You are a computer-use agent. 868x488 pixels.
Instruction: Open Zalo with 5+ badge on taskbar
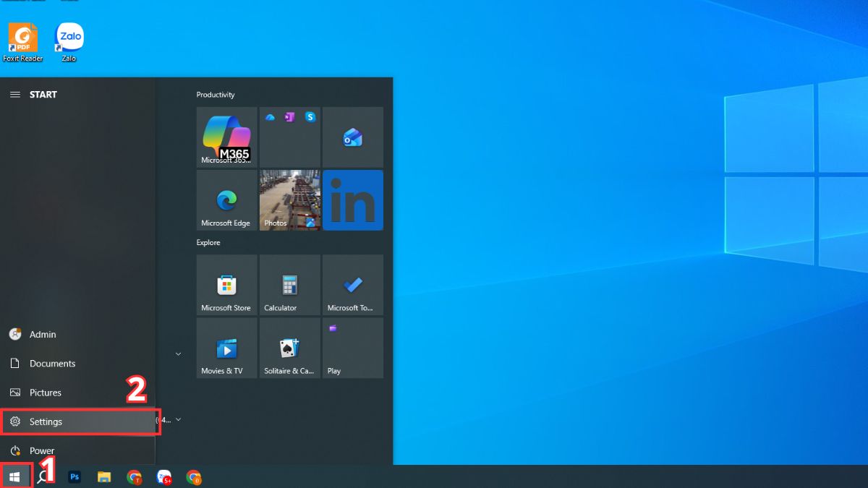point(164,476)
